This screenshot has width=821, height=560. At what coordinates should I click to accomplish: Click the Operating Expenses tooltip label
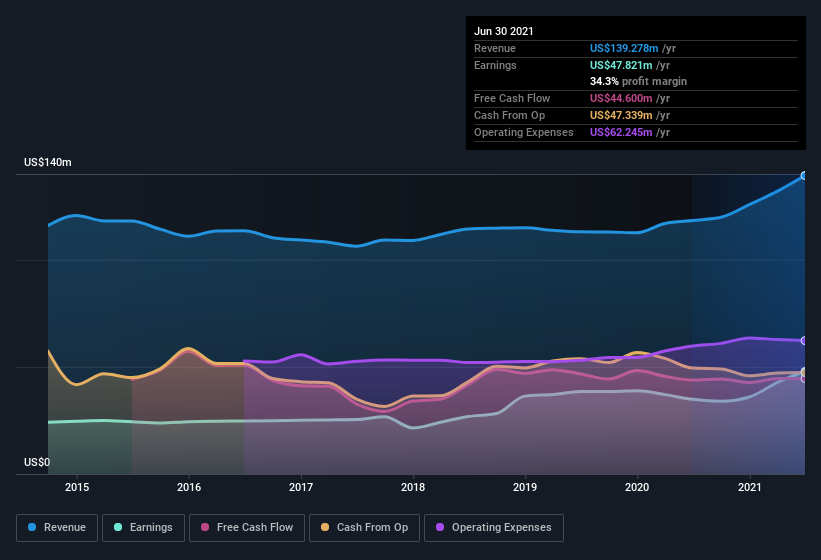[524, 132]
